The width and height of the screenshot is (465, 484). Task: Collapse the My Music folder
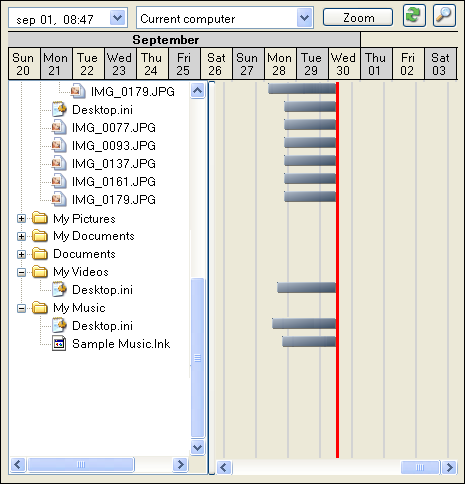(x=21, y=308)
